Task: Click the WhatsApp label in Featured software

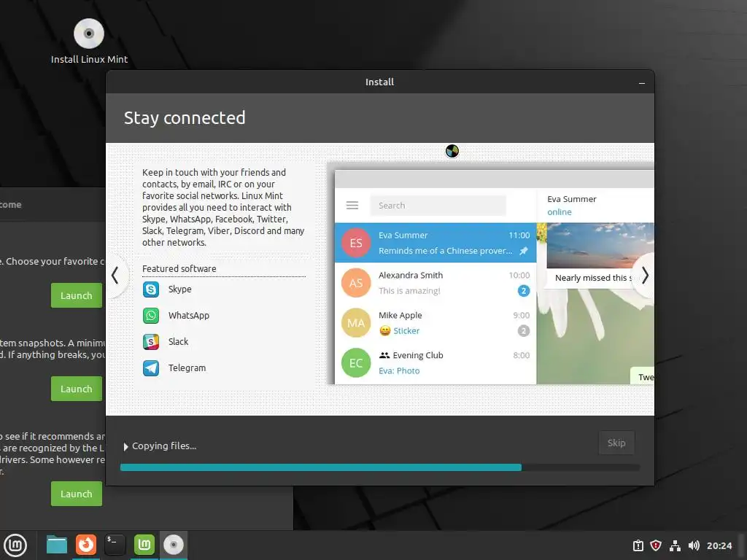Action: point(189,315)
